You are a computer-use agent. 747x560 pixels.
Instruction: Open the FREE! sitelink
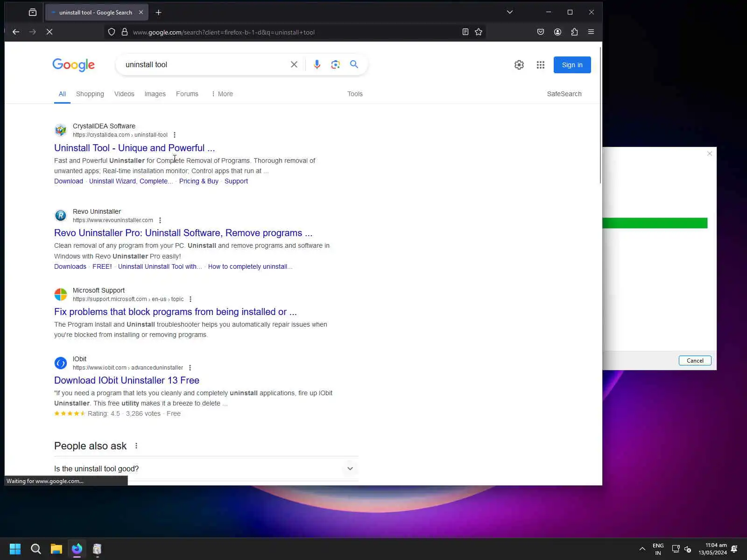(x=102, y=266)
